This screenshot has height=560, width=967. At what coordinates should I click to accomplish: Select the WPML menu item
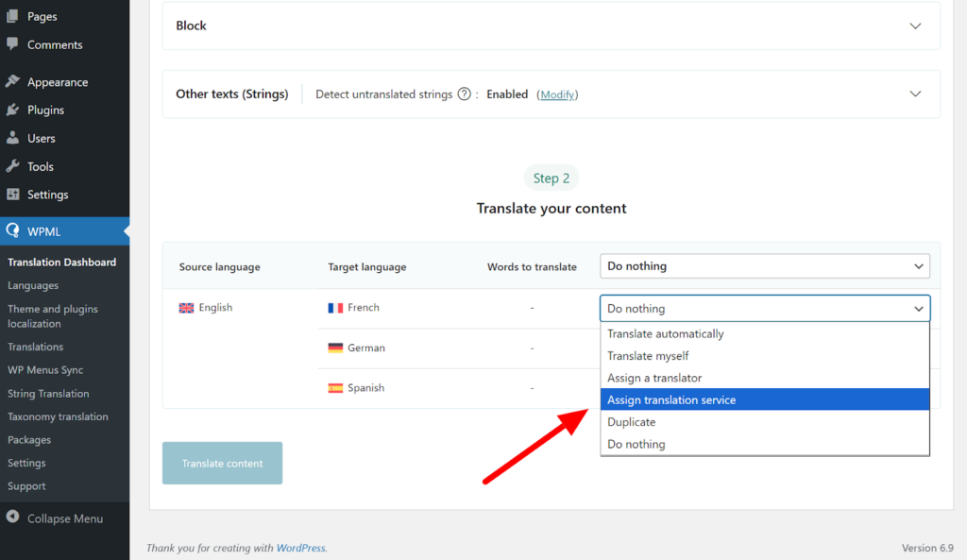pyautogui.click(x=65, y=231)
